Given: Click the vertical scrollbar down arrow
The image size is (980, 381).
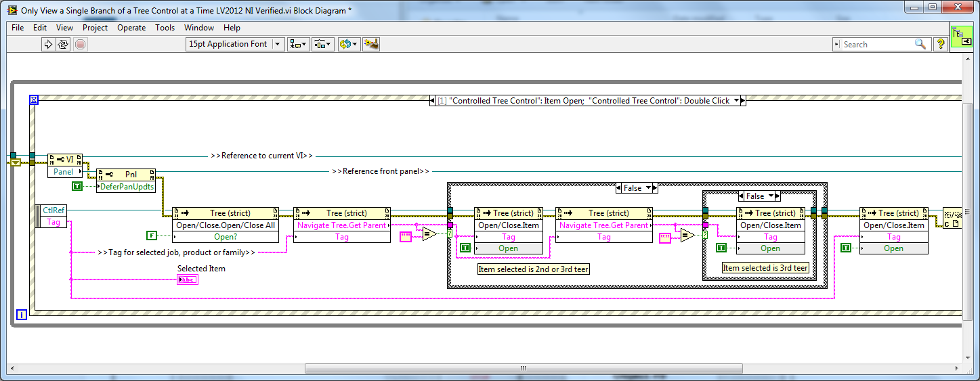Looking at the screenshot, I should click(x=967, y=358).
